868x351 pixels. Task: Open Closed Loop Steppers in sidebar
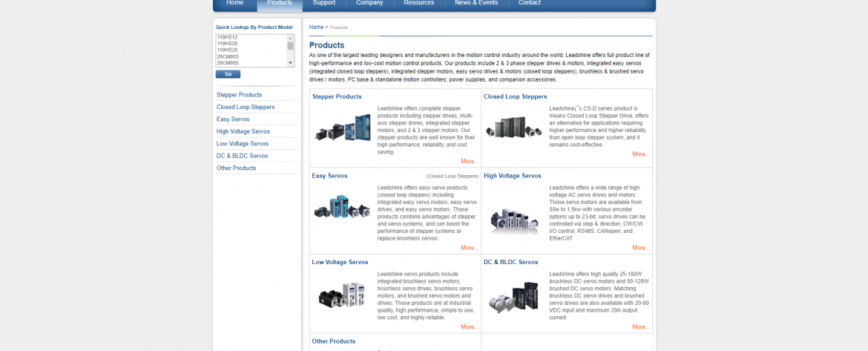[246, 107]
